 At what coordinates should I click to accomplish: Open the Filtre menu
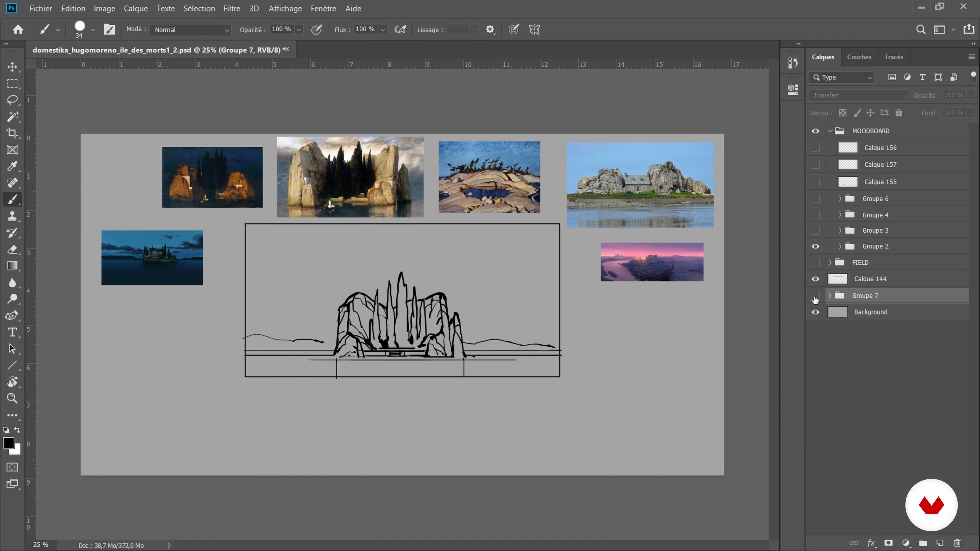[232, 8]
